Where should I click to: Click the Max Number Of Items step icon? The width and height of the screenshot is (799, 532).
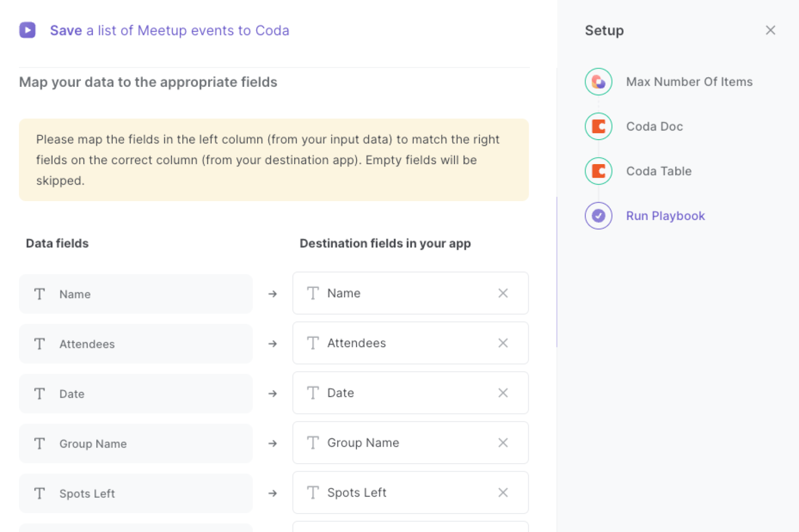[598, 82]
